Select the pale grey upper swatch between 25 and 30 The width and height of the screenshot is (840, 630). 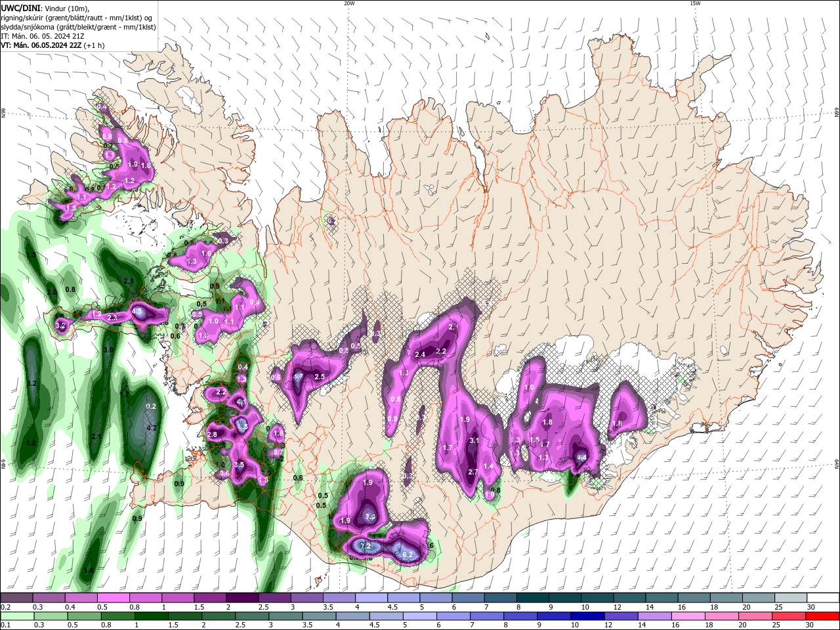point(790,598)
